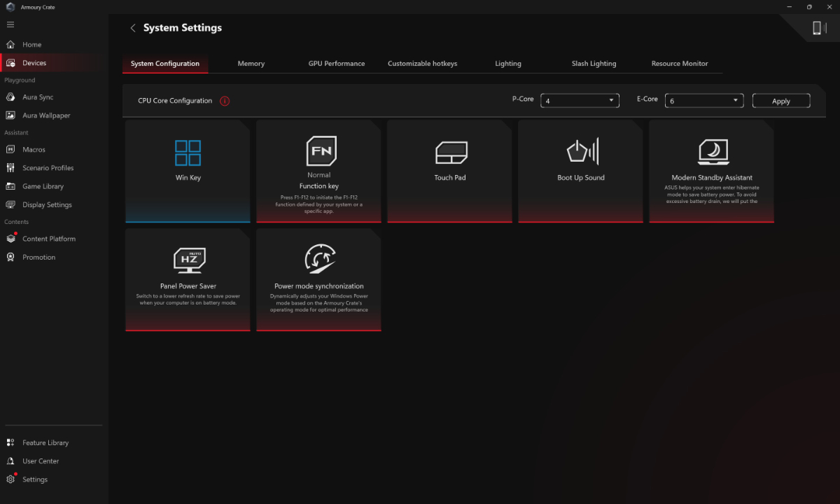Open Settings gear icon in sidebar
The image size is (840, 504).
pos(10,479)
